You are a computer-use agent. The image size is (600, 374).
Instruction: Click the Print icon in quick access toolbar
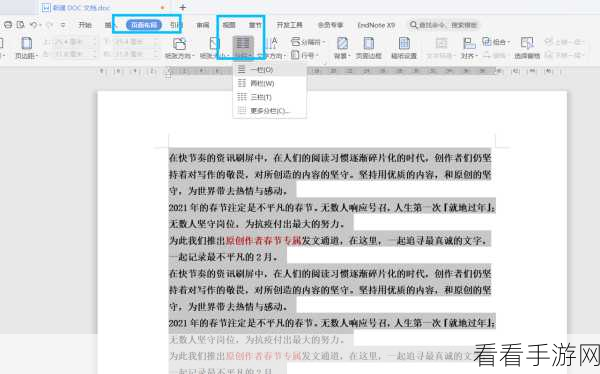(8, 25)
